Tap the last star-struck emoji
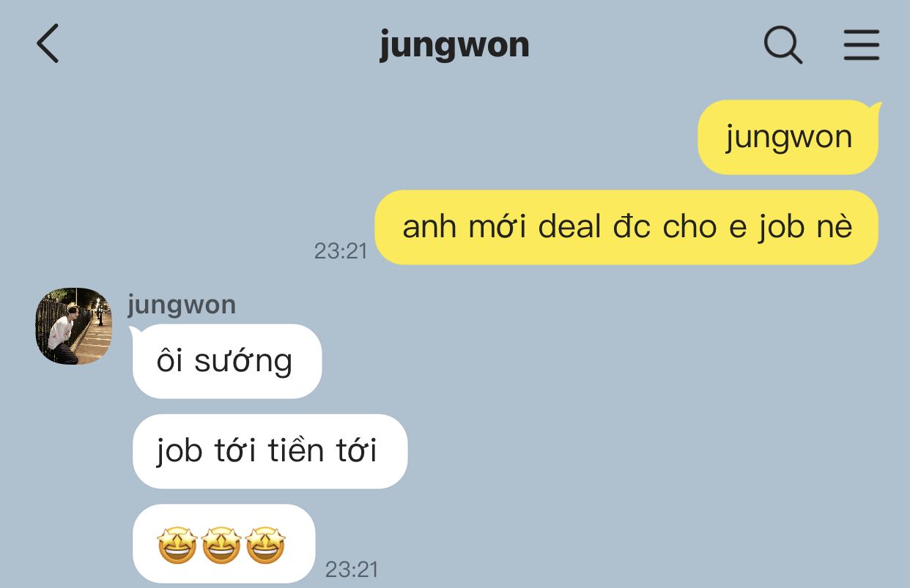This screenshot has width=910, height=588. click(265, 546)
